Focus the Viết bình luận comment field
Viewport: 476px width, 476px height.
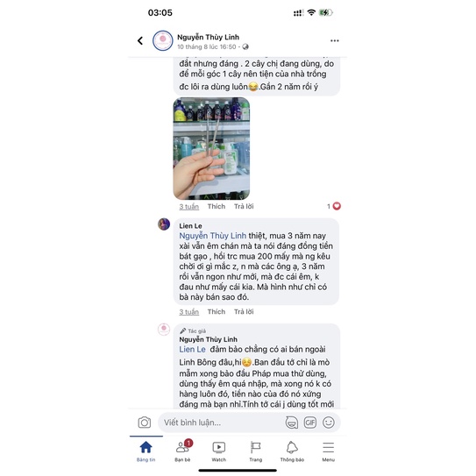click(222, 423)
